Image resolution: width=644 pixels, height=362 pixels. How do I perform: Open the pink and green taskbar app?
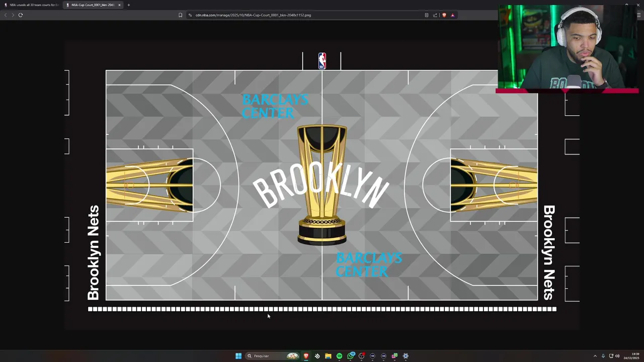[x=394, y=356]
